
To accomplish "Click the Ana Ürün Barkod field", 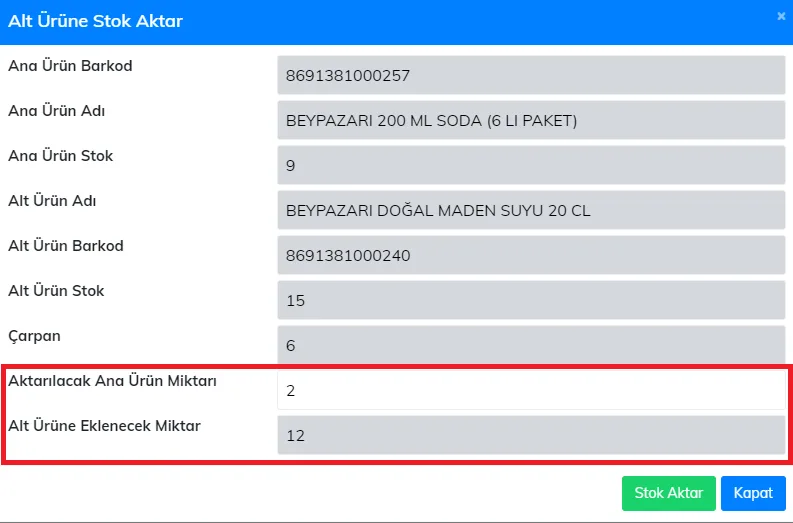I will [531, 75].
